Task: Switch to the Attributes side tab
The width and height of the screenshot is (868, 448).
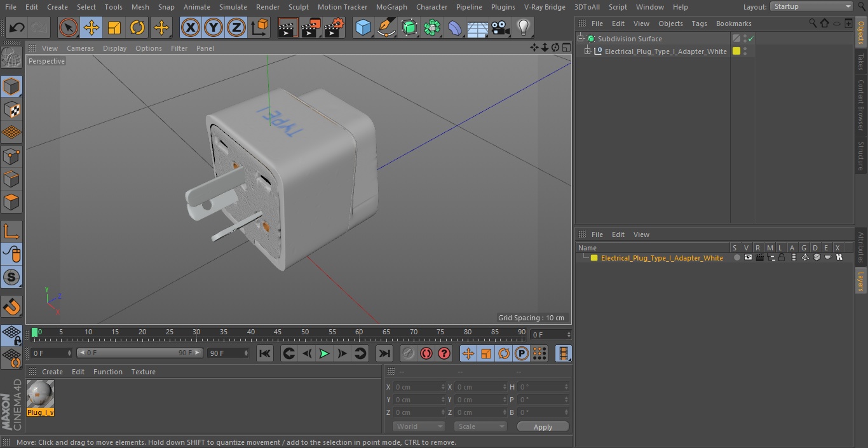Action: click(861, 247)
